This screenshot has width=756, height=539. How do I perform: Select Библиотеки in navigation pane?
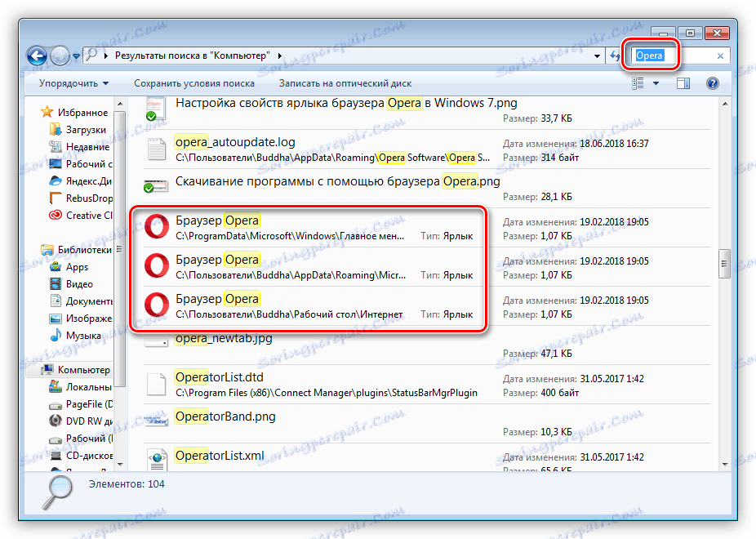coord(77,250)
